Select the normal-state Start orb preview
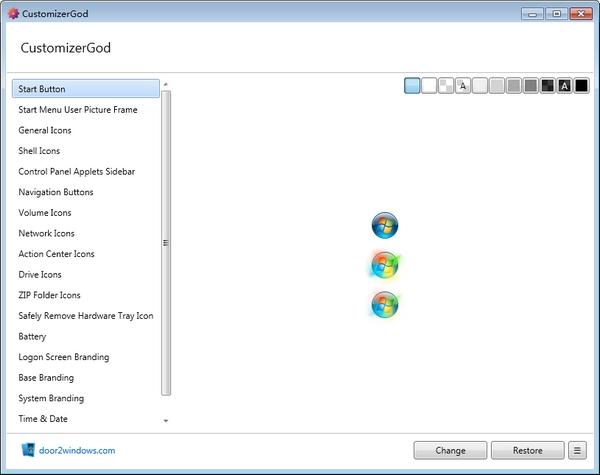This screenshot has width=600, height=475. click(385, 225)
